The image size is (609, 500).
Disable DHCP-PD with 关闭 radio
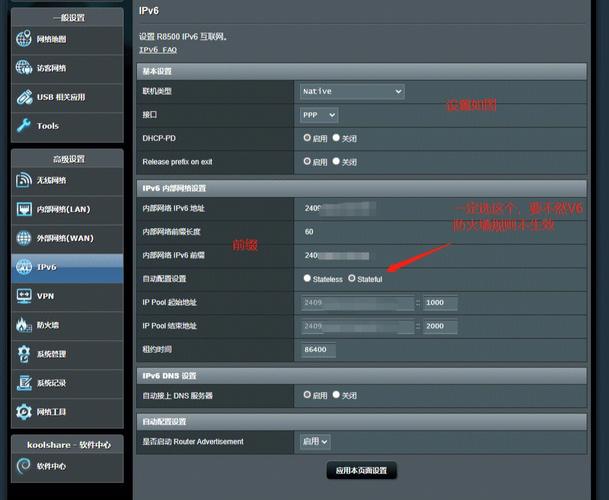coord(336,138)
